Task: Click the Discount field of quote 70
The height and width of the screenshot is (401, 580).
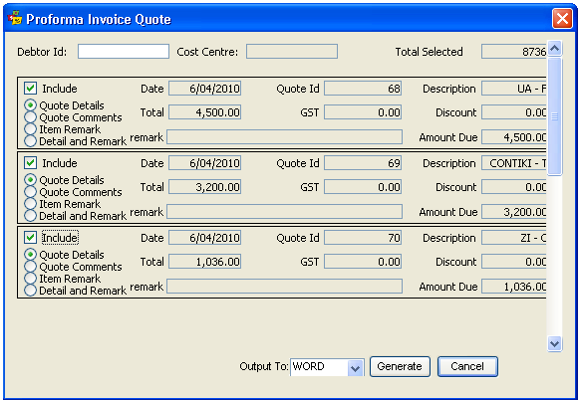Action: point(514,262)
